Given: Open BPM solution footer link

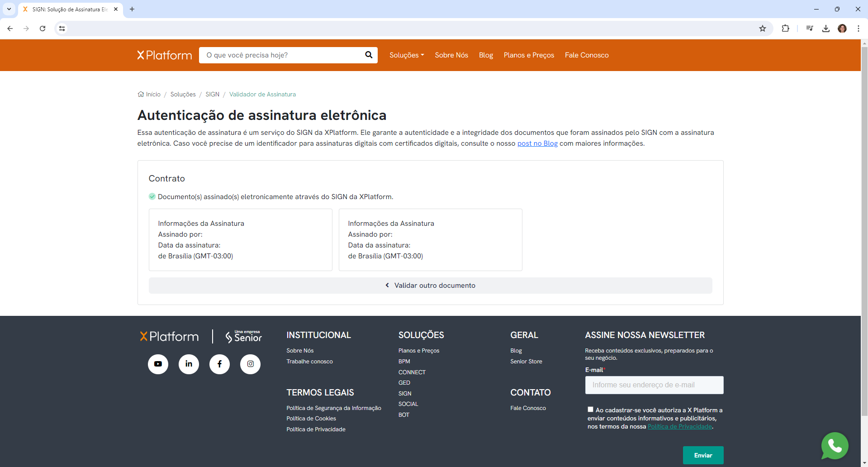Looking at the screenshot, I should 404,362.
